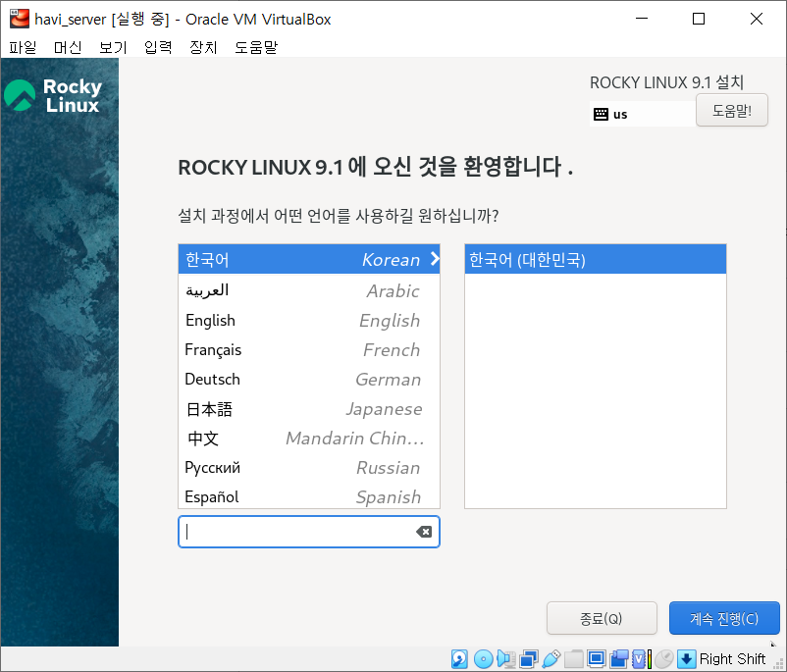The image size is (787, 672).
Task: Select Español Spanish language row
Action: (309, 496)
